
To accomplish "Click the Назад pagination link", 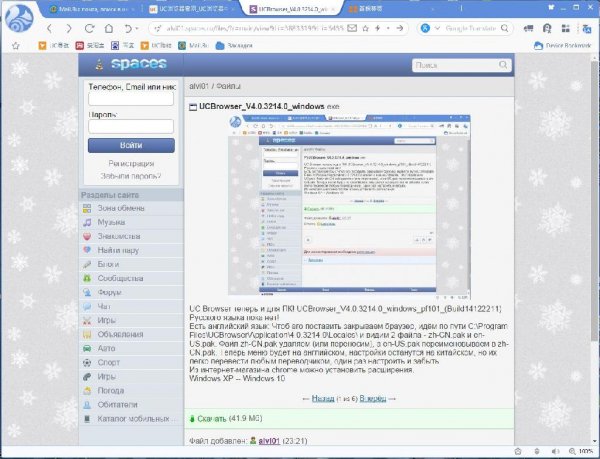I will [x=323, y=399].
